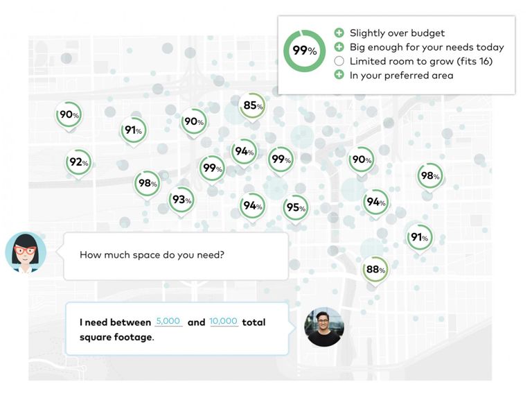Toggle the empty circle beside 'Limited room to grow'

click(339, 61)
